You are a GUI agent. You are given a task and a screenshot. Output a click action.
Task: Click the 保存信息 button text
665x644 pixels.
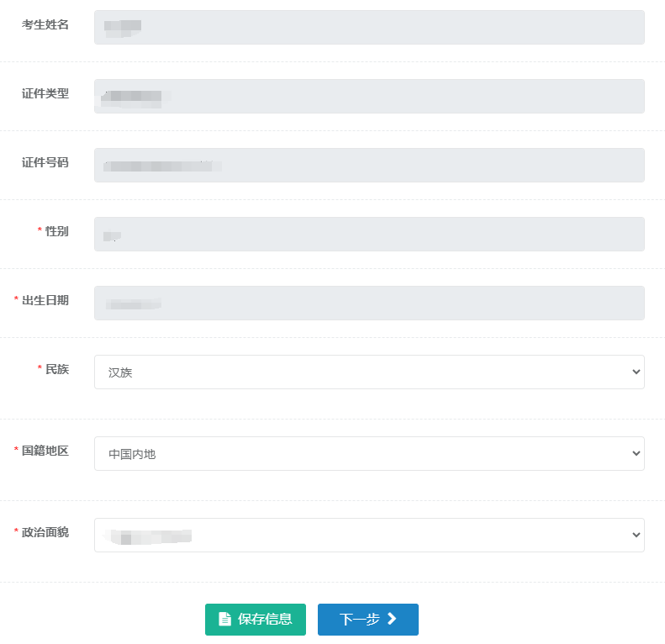265,620
